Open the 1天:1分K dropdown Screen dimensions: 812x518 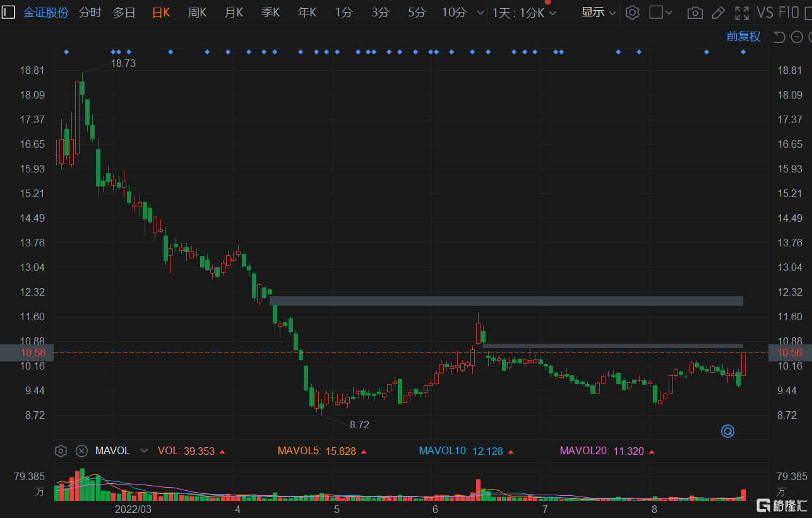pyautogui.click(x=524, y=13)
